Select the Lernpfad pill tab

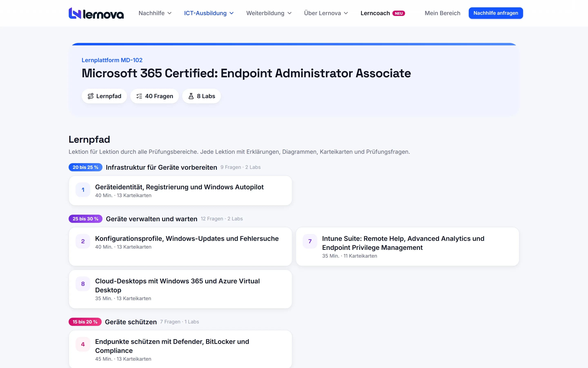click(104, 96)
